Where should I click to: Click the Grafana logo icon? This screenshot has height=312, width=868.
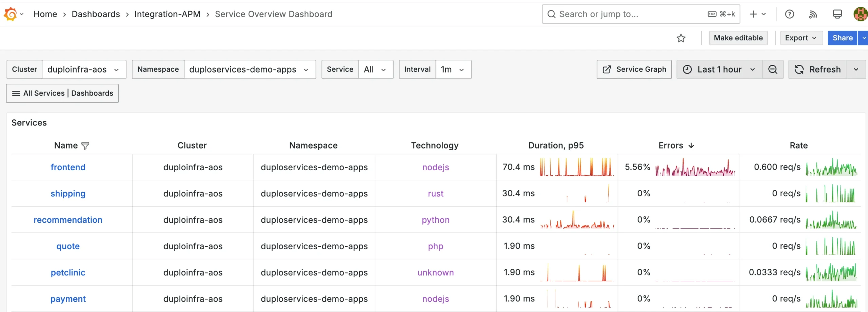11,14
